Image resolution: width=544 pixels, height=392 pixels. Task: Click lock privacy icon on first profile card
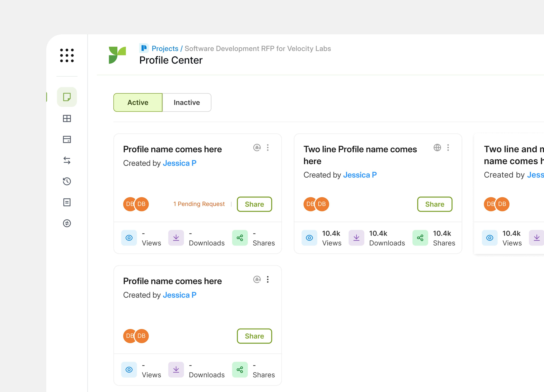(x=257, y=147)
